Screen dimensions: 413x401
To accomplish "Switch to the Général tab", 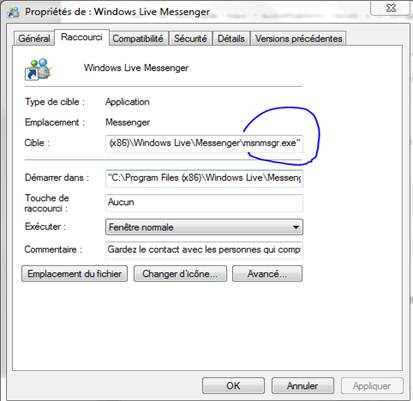I will 34,39.
